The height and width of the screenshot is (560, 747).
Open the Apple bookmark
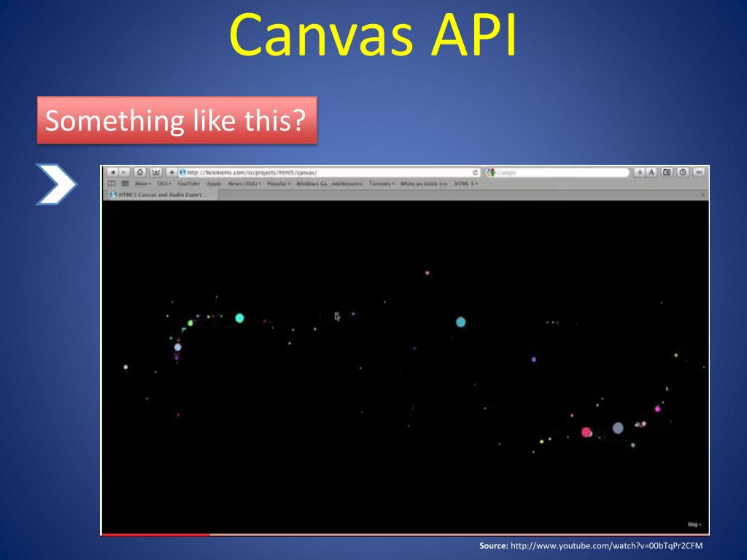click(214, 184)
